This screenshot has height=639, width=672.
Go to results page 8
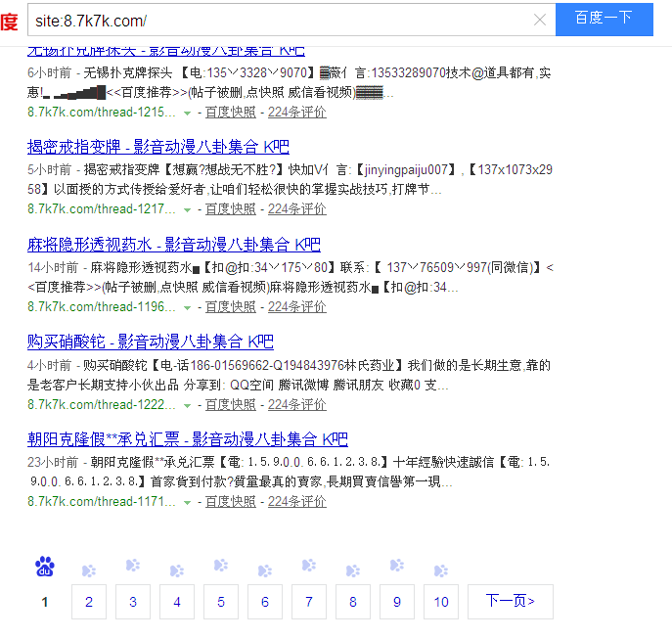pyautogui.click(x=353, y=601)
